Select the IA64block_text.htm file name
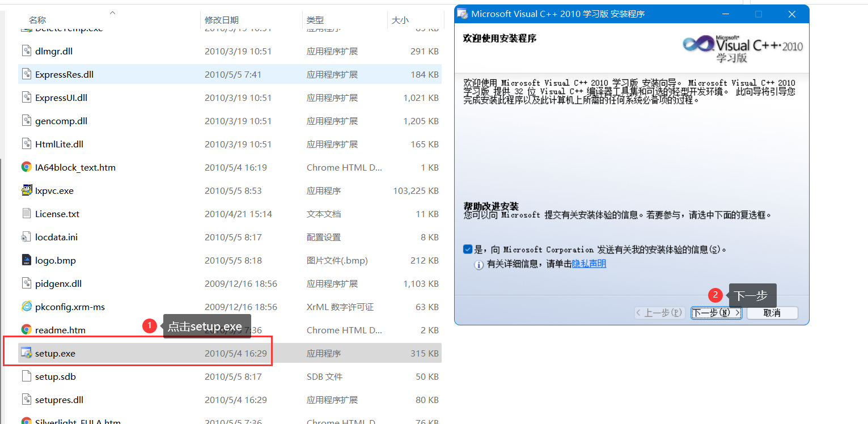The height and width of the screenshot is (424, 868). 75,167
